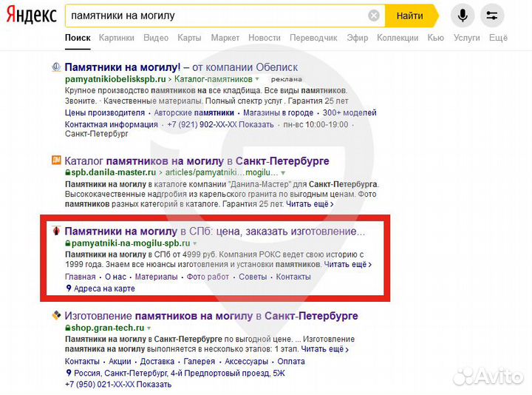This screenshot has width=532, height=395.
Task: Open search settings sliders icon
Action: (x=492, y=16)
